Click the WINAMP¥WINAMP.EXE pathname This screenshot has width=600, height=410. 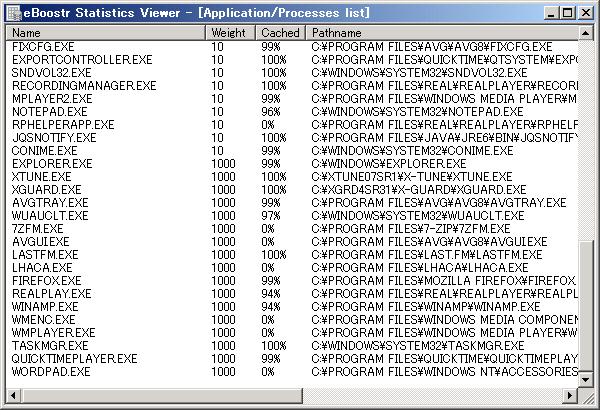coord(426,307)
